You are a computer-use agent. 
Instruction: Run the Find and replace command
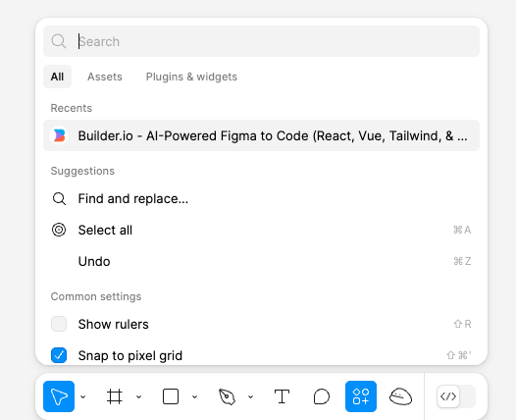coord(261,199)
